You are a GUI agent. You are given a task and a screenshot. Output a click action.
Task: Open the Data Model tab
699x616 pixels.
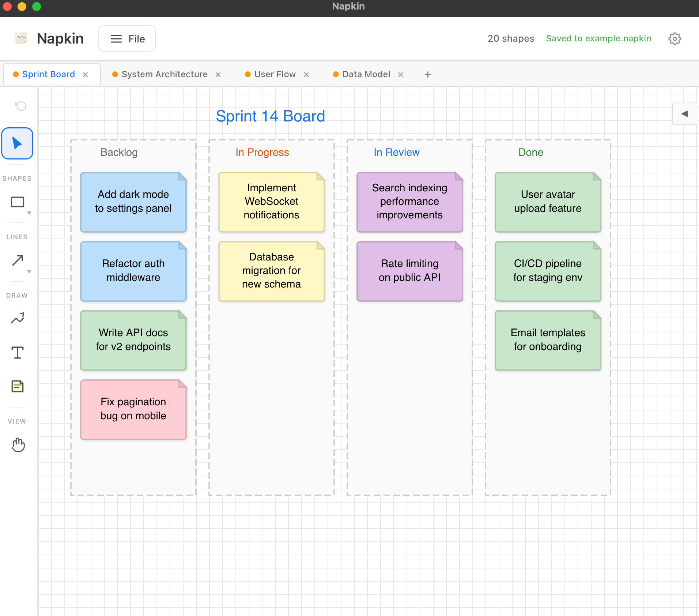point(366,74)
